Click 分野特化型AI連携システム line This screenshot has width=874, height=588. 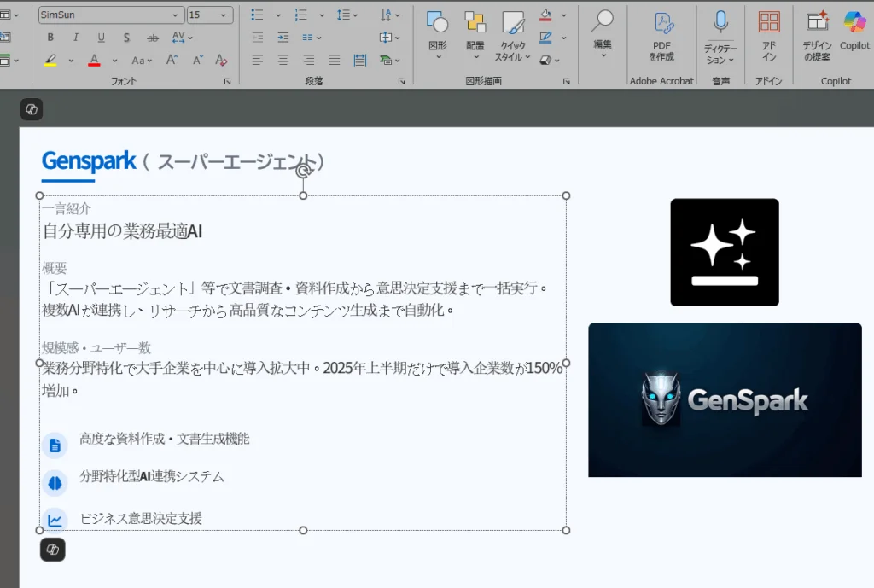click(x=152, y=476)
